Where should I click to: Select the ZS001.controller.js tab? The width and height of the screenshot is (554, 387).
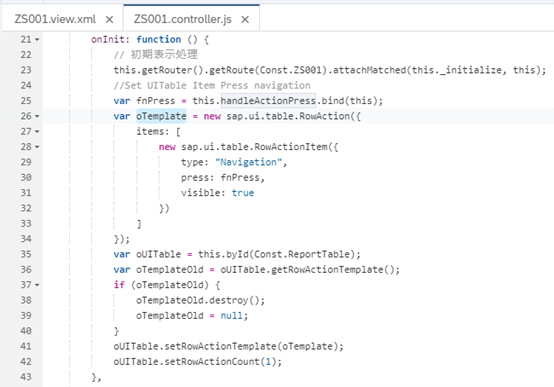pos(183,19)
